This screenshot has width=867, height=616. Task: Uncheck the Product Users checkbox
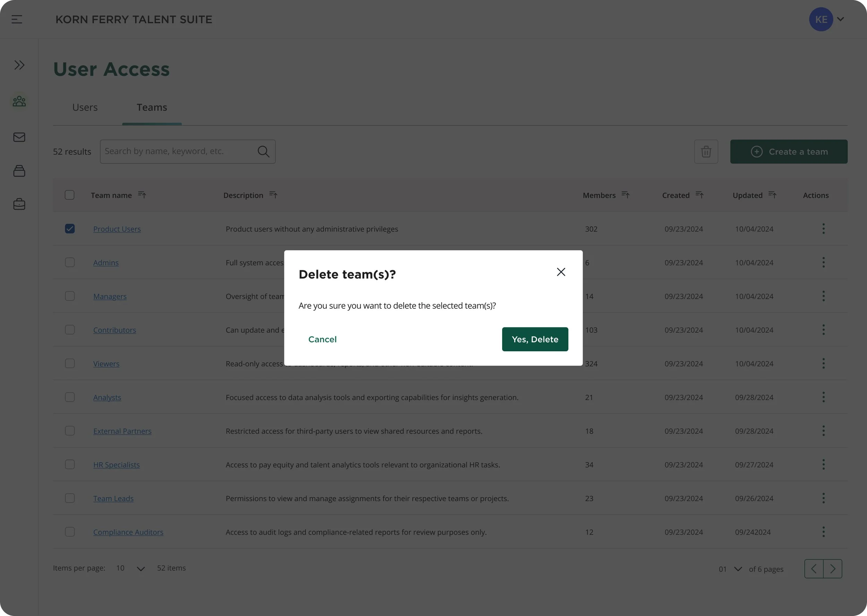point(70,229)
